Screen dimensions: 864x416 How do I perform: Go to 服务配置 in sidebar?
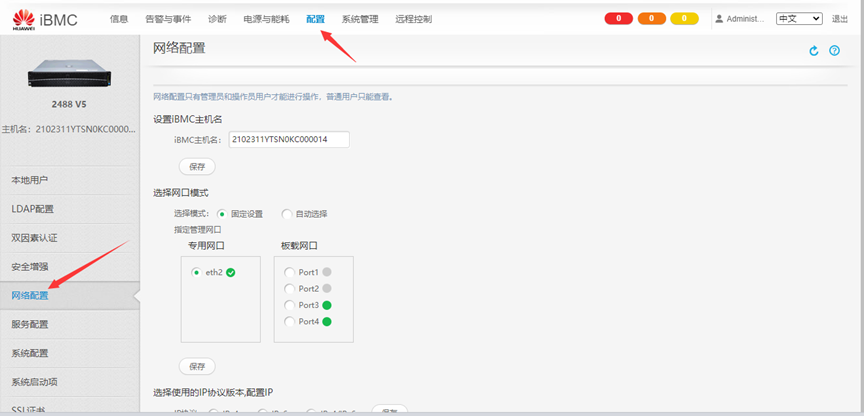70,325
